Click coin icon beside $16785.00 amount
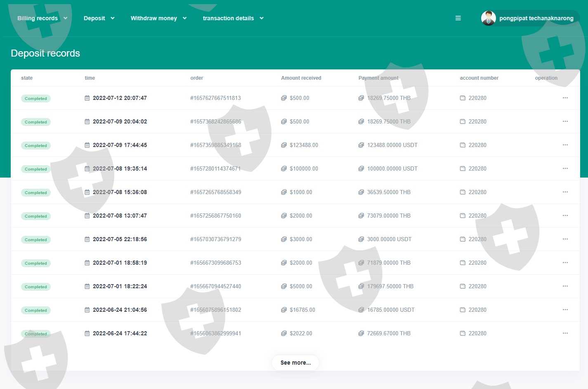The image size is (588, 389). [284, 310]
